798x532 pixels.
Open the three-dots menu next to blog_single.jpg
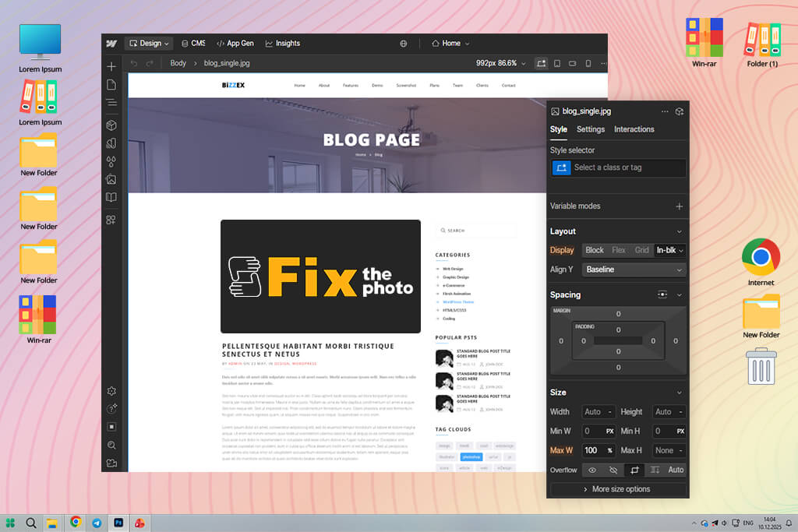click(665, 111)
